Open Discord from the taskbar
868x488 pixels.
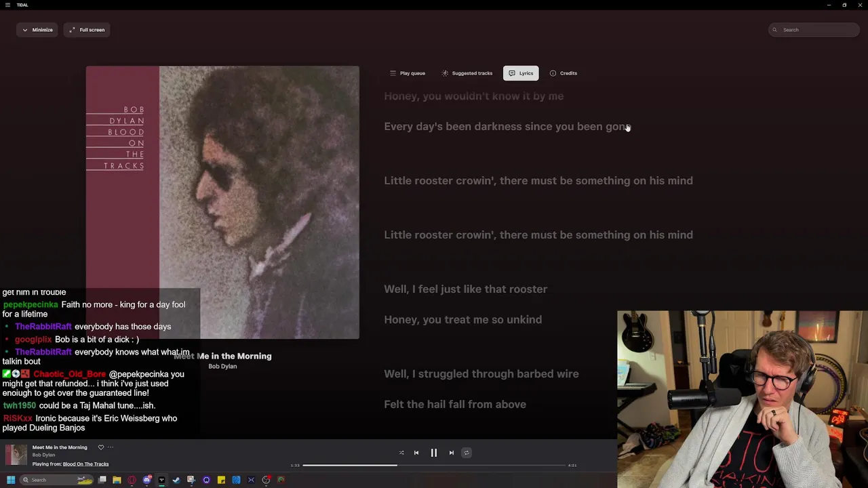tap(146, 480)
